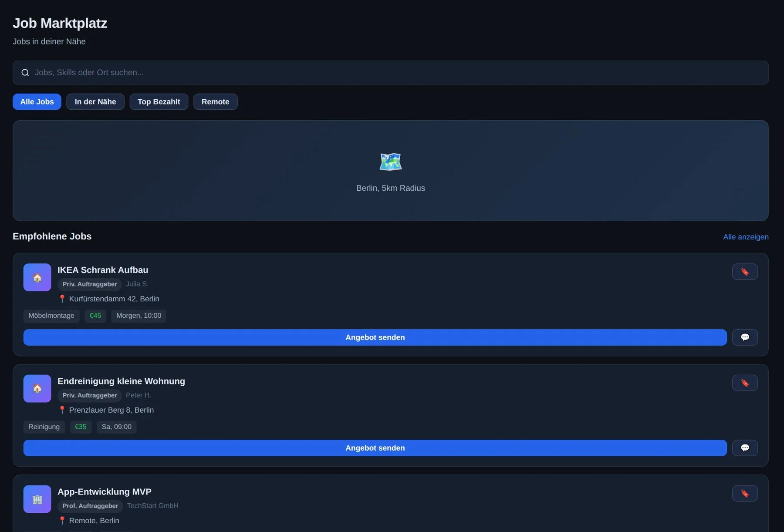Viewport: 784px width, 532px height.
Task: Click the Endreinigung kleine Wohnung title
Action: pos(121,381)
